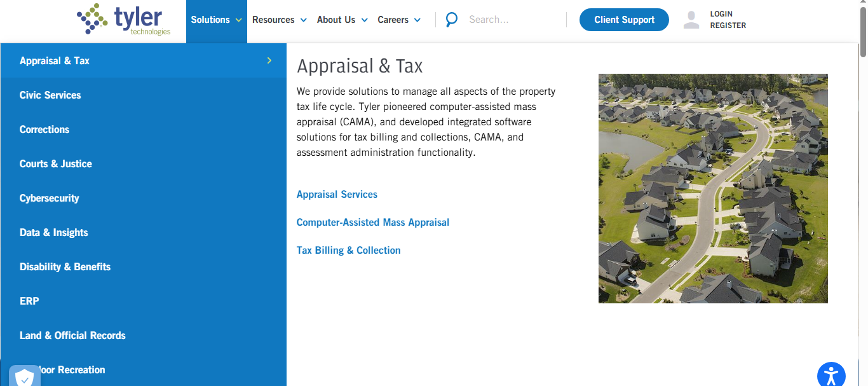Open the Tax Billing & Collection link
The height and width of the screenshot is (386, 868).
[348, 250]
